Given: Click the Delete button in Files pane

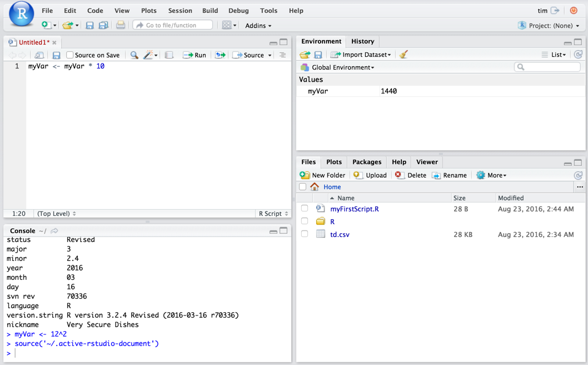Looking at the screenshot, I should coord(411,175).
